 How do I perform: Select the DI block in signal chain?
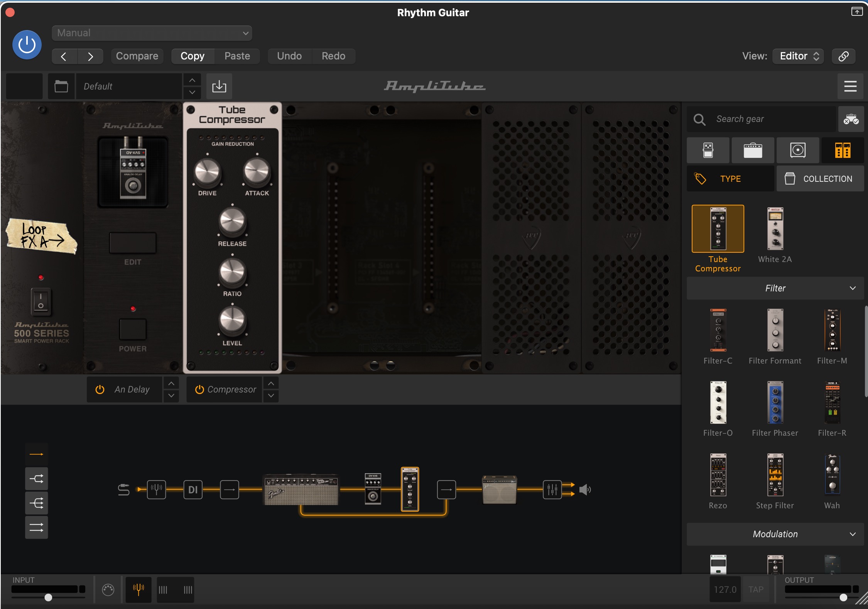click(193, 490)
